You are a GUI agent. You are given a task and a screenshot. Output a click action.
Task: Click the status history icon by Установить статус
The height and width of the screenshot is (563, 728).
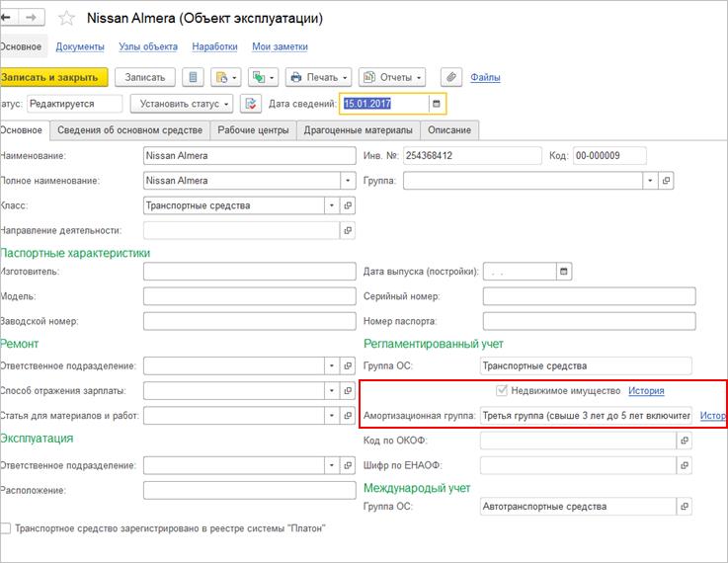coord(251,104)
